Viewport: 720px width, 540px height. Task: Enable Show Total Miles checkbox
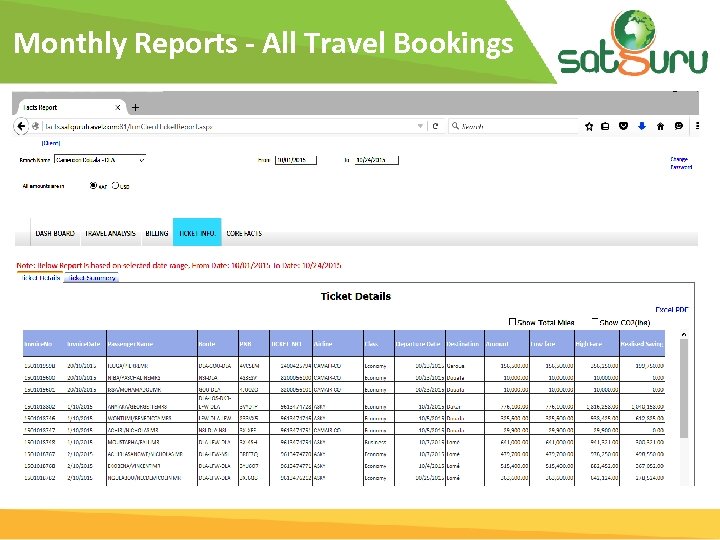512,322
